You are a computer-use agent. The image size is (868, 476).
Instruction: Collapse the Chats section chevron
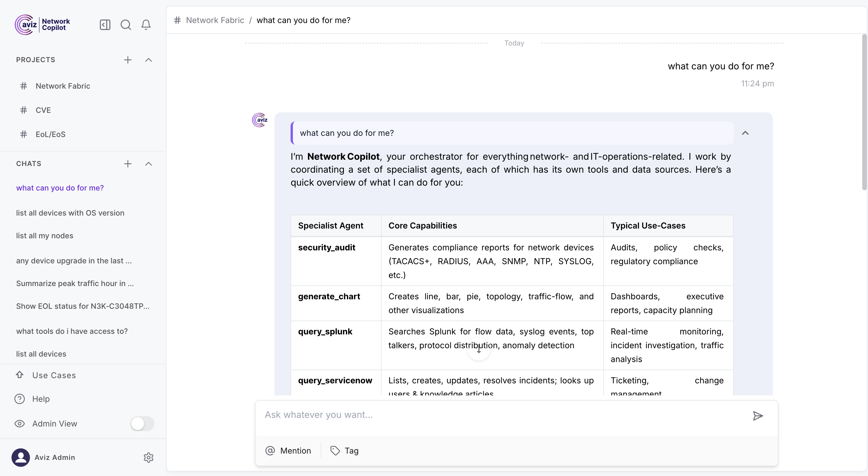click(x=149, y=163)
